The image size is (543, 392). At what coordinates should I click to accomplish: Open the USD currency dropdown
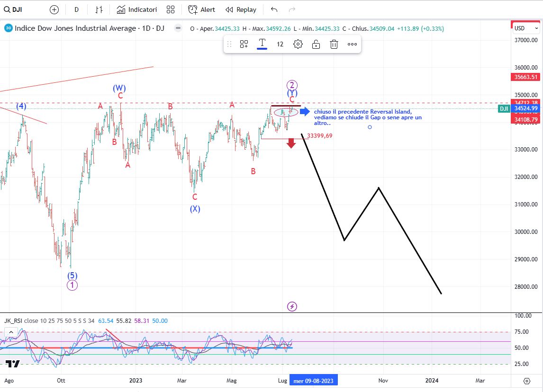tap(526, 28)
